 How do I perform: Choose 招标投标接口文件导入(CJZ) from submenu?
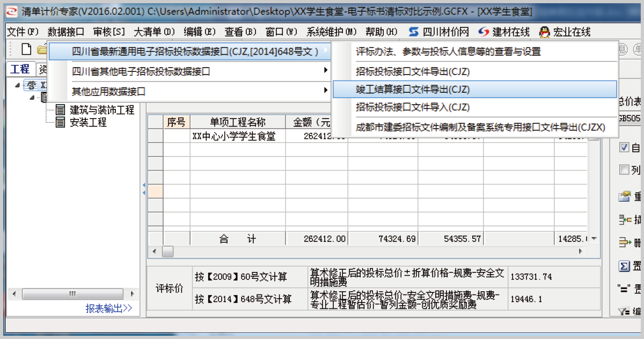(412, 107)
